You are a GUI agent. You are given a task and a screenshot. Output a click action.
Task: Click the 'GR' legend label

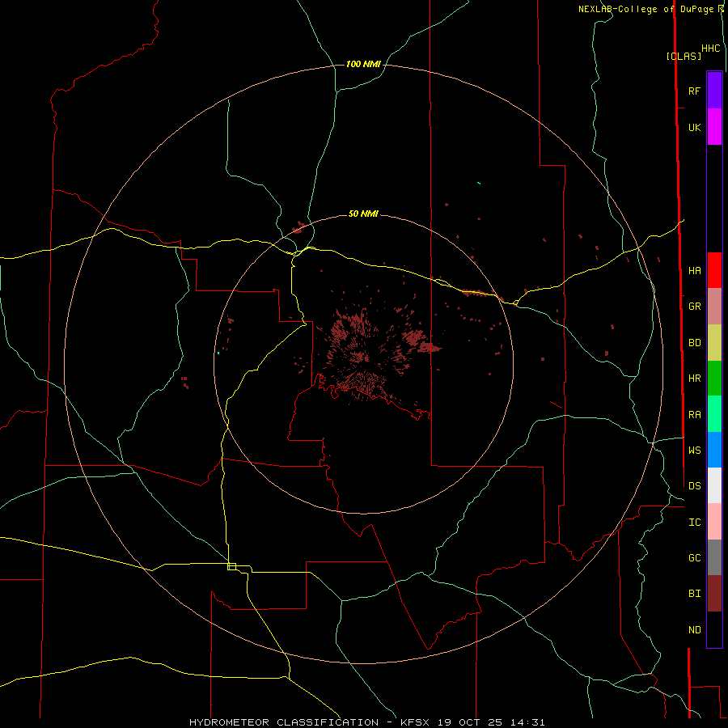695,307
